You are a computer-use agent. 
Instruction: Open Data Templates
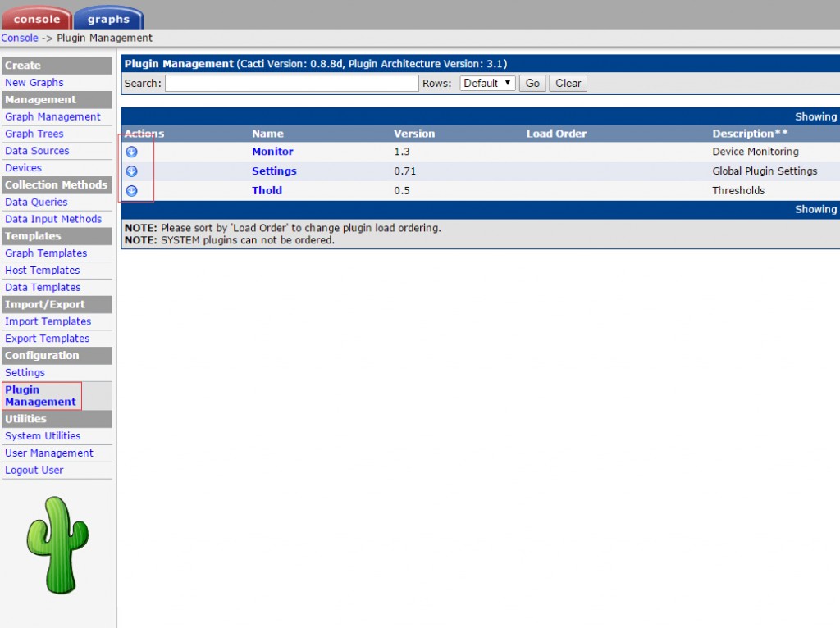[x=43, y=288]
